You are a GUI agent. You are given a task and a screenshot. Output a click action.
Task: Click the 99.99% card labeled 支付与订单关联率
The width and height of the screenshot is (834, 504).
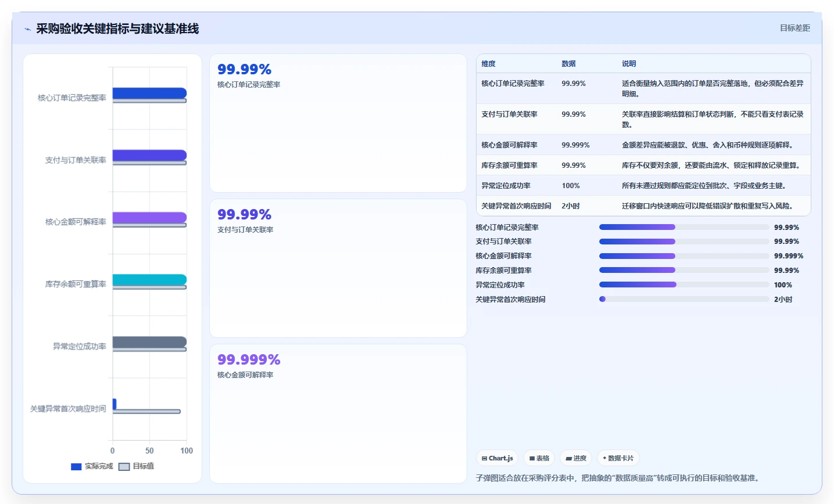[x=338, y=268]
